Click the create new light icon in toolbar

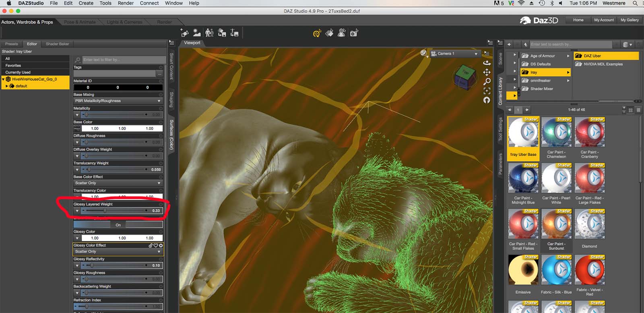197,33
